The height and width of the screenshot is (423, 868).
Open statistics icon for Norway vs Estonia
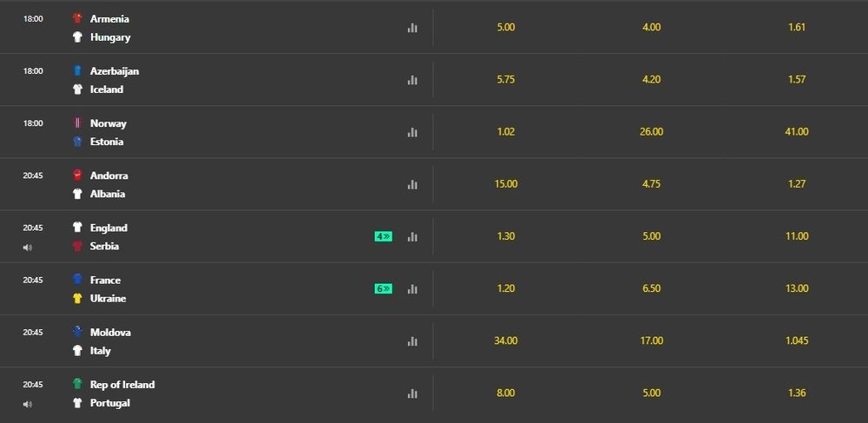[412, 132]
